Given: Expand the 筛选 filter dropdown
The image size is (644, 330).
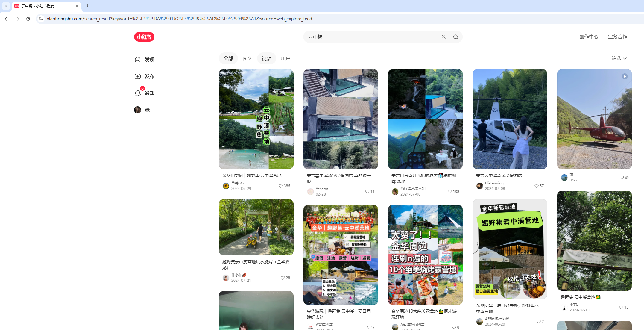Looking at the screenshot, I should coord(619,58).
